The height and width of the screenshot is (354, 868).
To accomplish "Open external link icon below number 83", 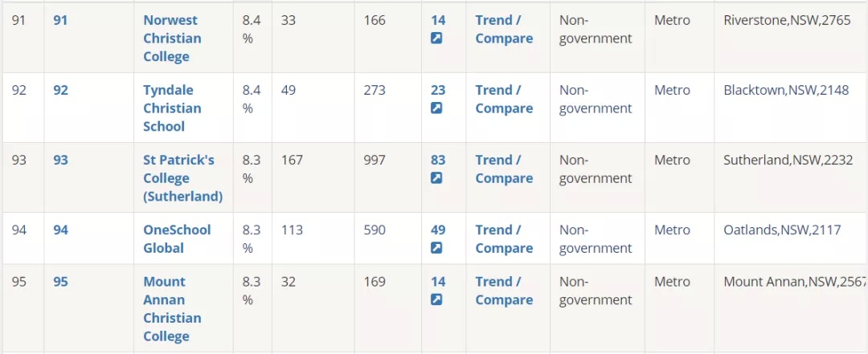I will [436, 178].
